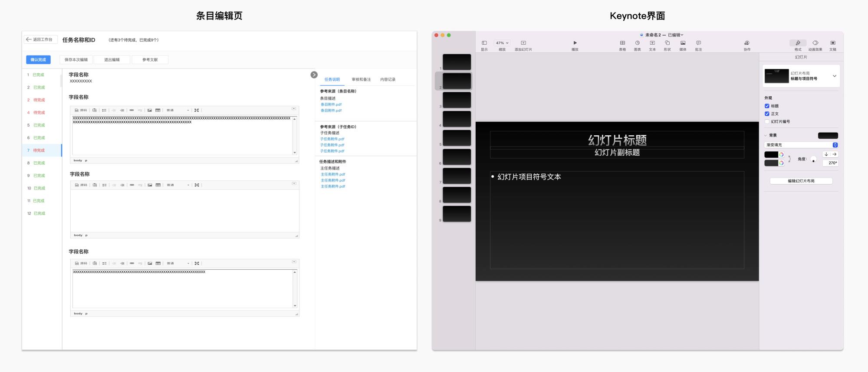Select item 12 已完成 in the task list
This screenshot has height=372, width=868.
tap(42, 213)
